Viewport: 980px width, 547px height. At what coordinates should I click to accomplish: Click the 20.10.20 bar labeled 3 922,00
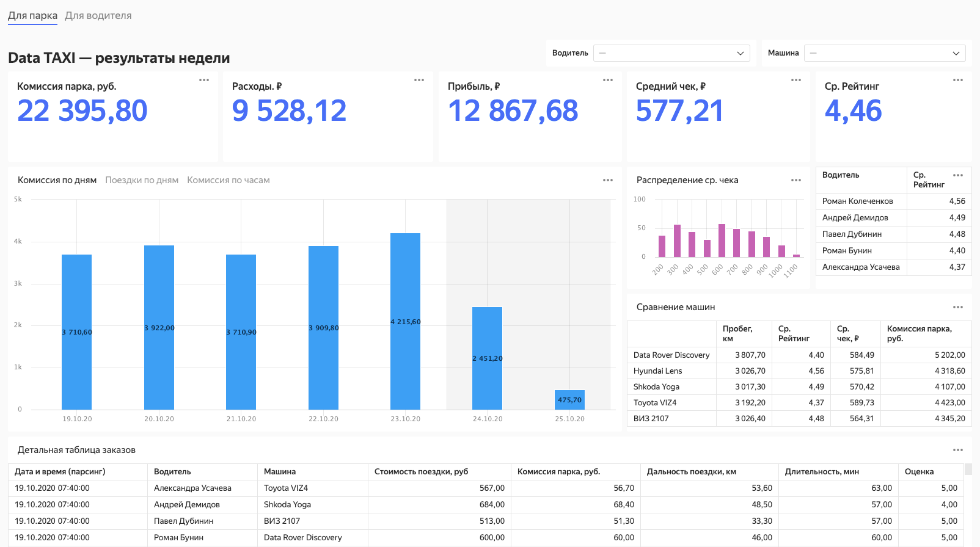click(159, 328)
